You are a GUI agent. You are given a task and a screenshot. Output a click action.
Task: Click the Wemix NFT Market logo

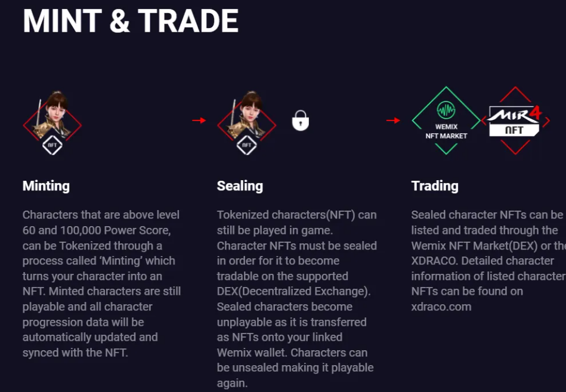point(446,121)
